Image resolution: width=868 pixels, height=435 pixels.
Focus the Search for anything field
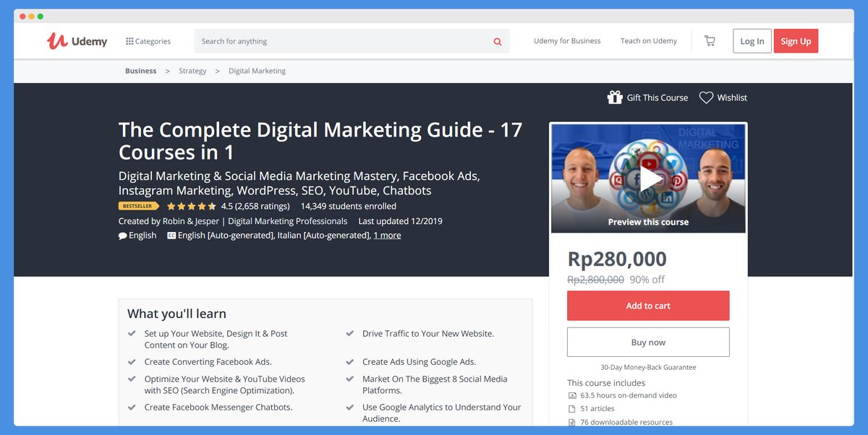point(352,41)
